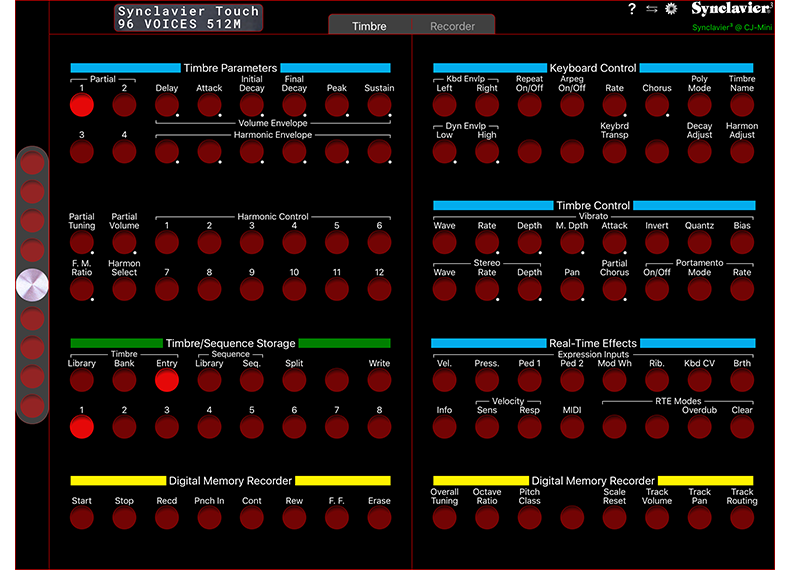790x570 pixels.
Task: Click the recorder Start button
Action: point(82,518)
